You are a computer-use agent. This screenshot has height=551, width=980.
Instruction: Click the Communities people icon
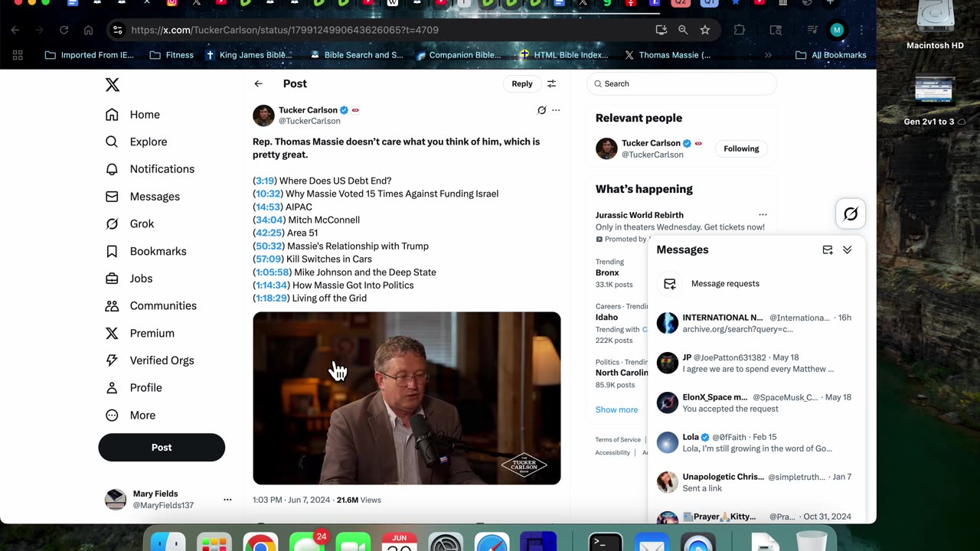[112, 306]
